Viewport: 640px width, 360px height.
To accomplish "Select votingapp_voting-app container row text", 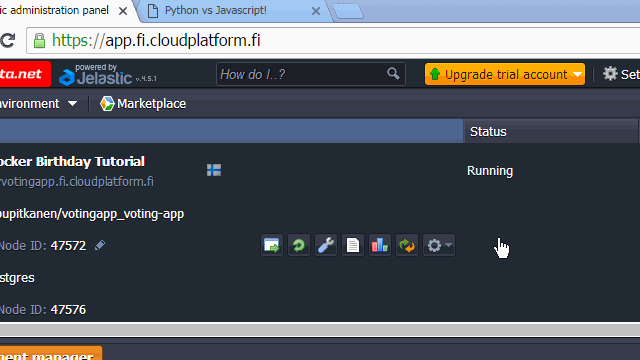I will point(92,213).
